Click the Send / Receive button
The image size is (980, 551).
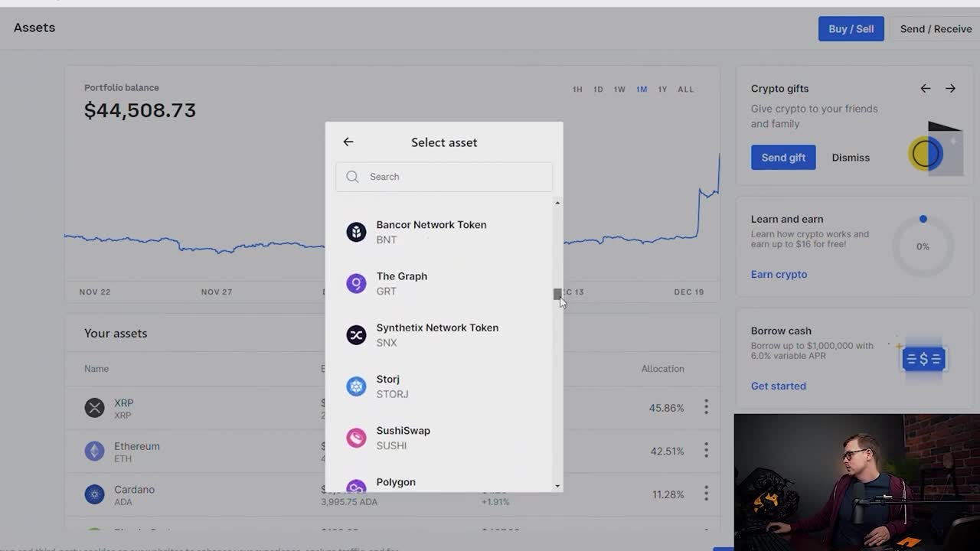(x=936, y=29)
